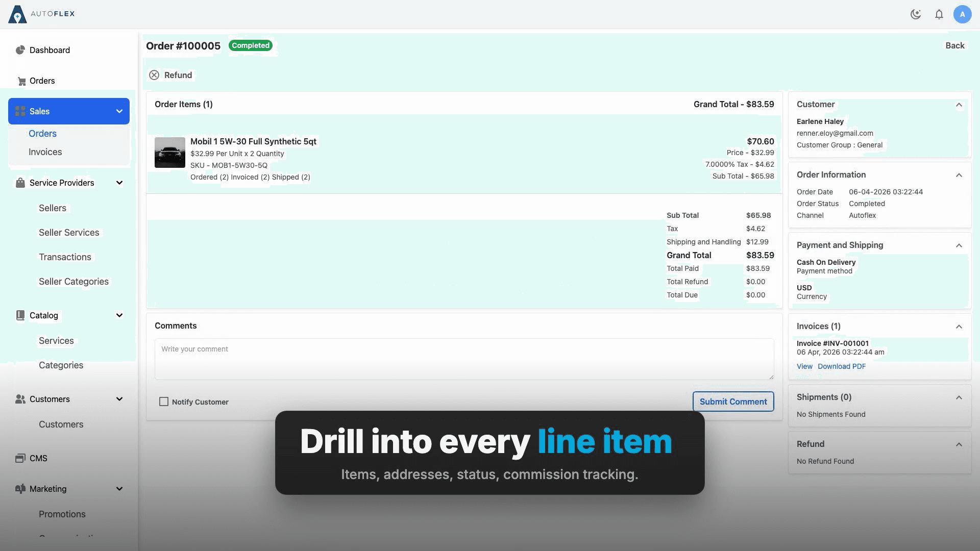This screenshot has width=980, height=551.
Task: Click the Dashboard pie chart icon
Action: pos(20,50)
